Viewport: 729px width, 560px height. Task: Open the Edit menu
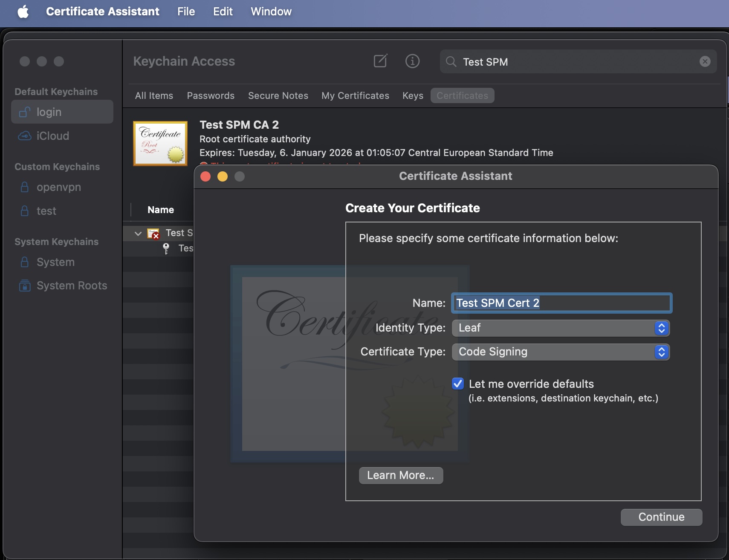pos(223,12)
